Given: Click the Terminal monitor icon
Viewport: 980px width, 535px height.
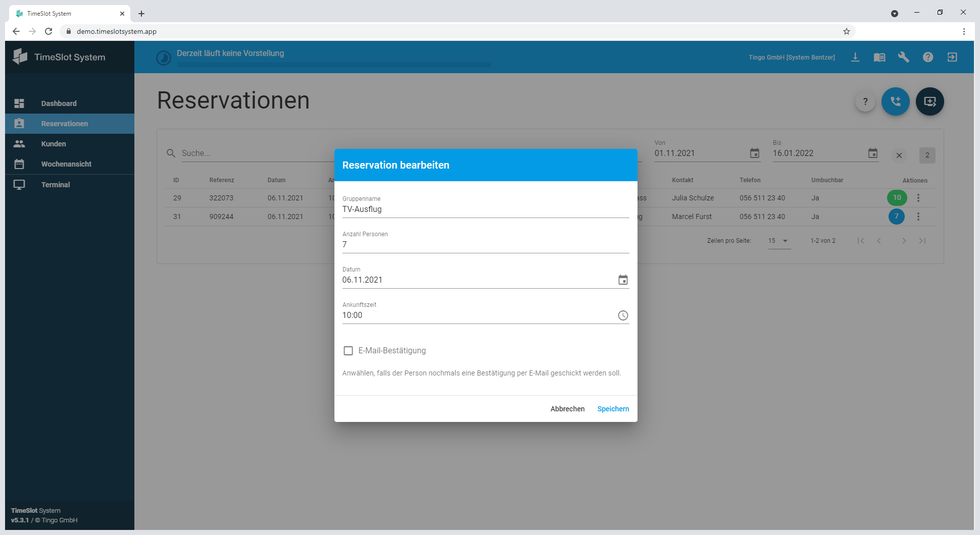Looking at the screenshot, I should tap(19, 185).
